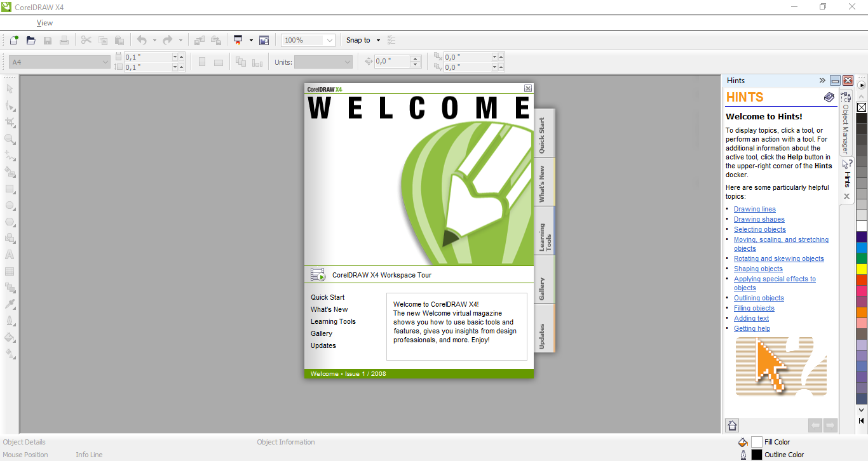
Task: Pick the yellow swatch in color palette
Action: (862, 269)
